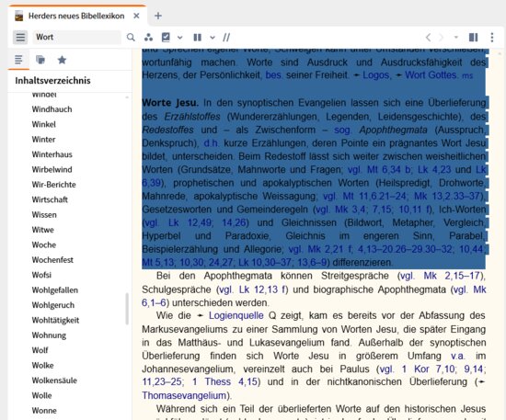Select Wohnung in contents list
Screen dimensions: 506x420
click(49, 335)
